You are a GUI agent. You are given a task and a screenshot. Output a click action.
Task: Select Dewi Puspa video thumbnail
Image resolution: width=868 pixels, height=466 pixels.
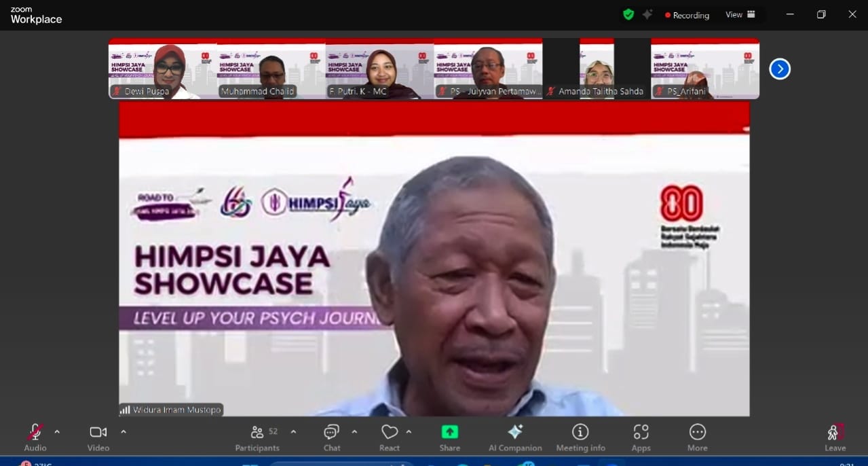163,69
